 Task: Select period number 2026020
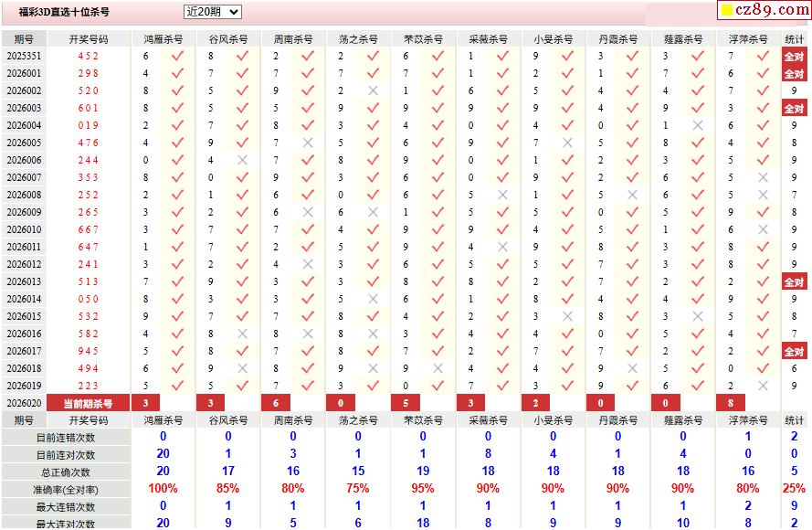pos(24,403)
